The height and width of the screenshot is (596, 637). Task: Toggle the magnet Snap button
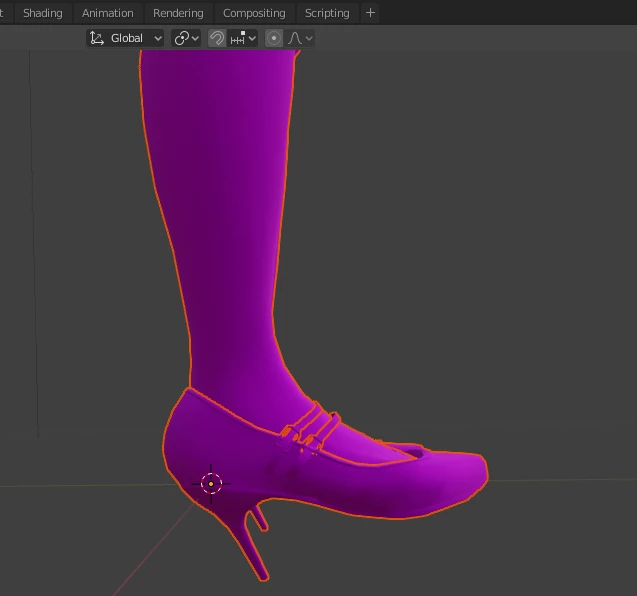pyautogui.click(x=217, y=39)
